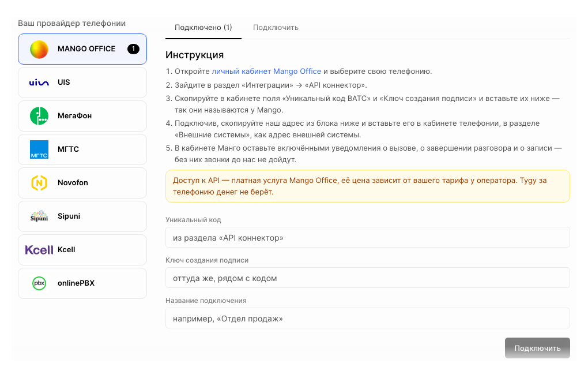Screen dimensions: 588x378
Task: Click the Ключ создания подписи label
Action: point(207,260)
